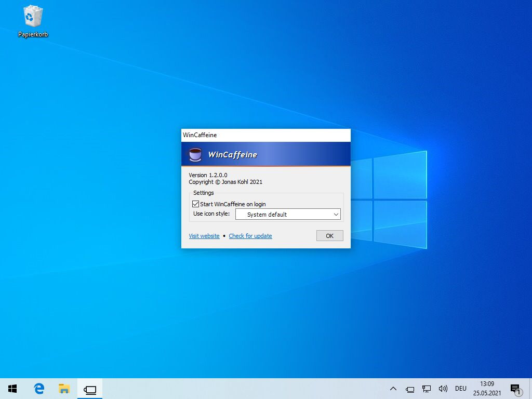Click the WinCaffeine window title bar

tap(265, 135)
